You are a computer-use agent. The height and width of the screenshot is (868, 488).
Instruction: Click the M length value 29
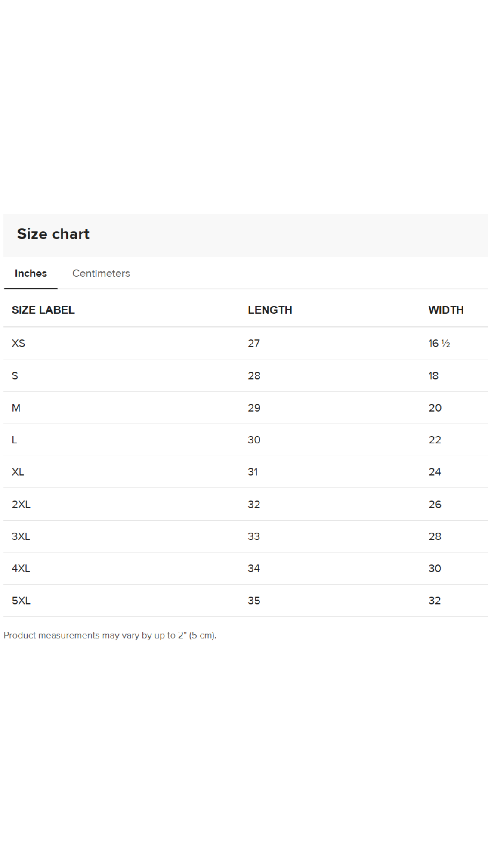[254, 408]
